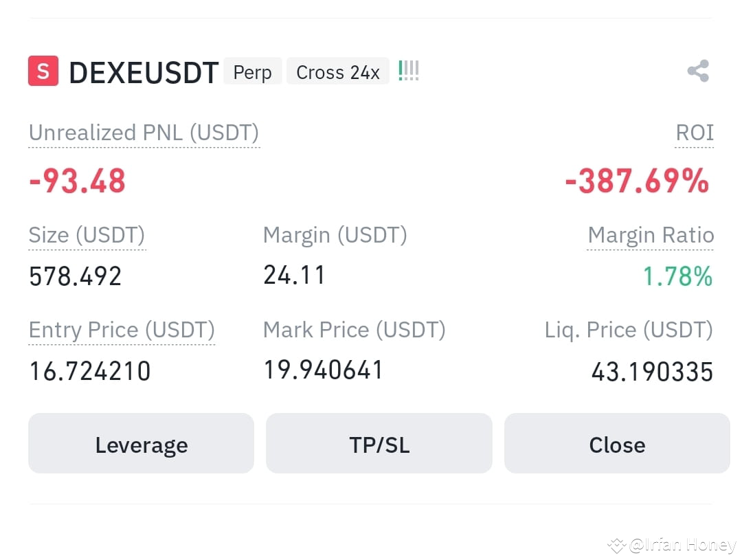Screen dimensions: 742x560
Task: Tap the 1.78% margin ratio value
Action: (677, 276)
